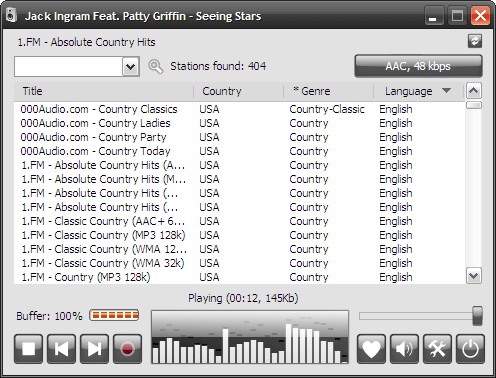
Task: Close the radio player window
Action: (x=480, y=16)
